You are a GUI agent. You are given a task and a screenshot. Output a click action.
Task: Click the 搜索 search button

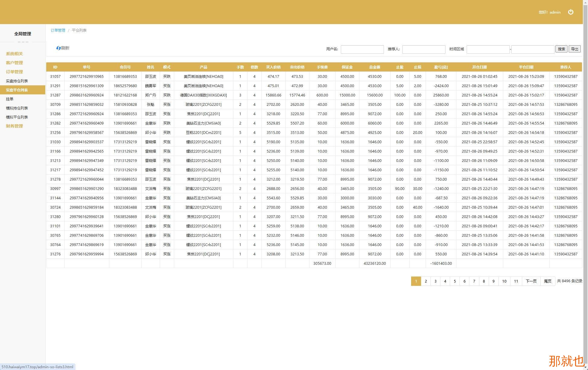(561, 49)
